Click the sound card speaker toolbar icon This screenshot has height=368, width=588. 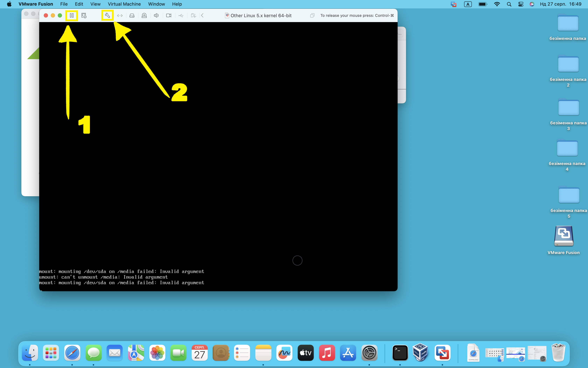coord(156,16)
